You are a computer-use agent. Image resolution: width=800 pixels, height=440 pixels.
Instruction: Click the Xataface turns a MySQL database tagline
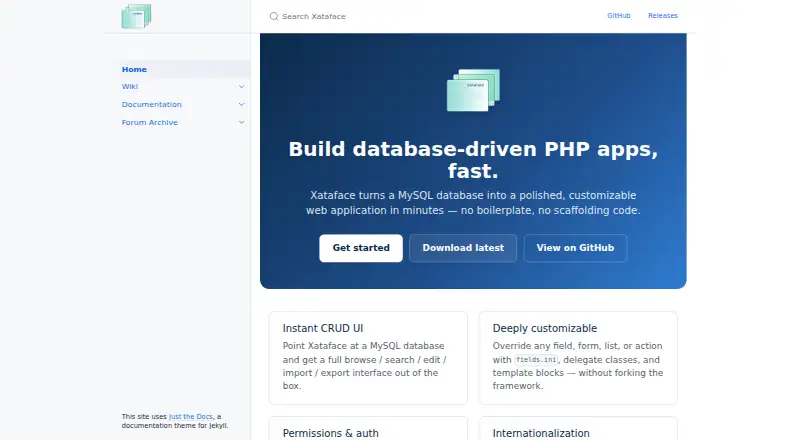click(x=473, y=203)
